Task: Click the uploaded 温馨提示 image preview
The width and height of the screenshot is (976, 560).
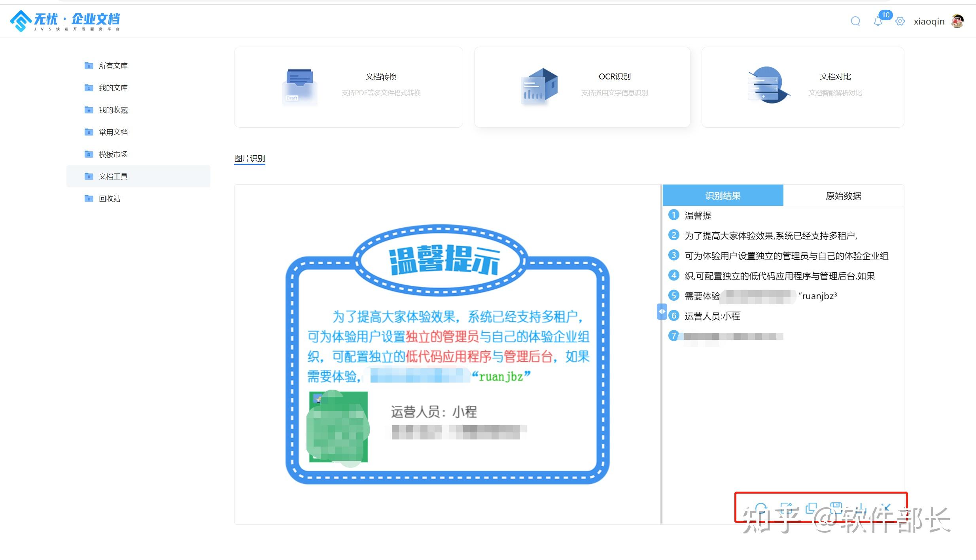Action: click(447, 354)
